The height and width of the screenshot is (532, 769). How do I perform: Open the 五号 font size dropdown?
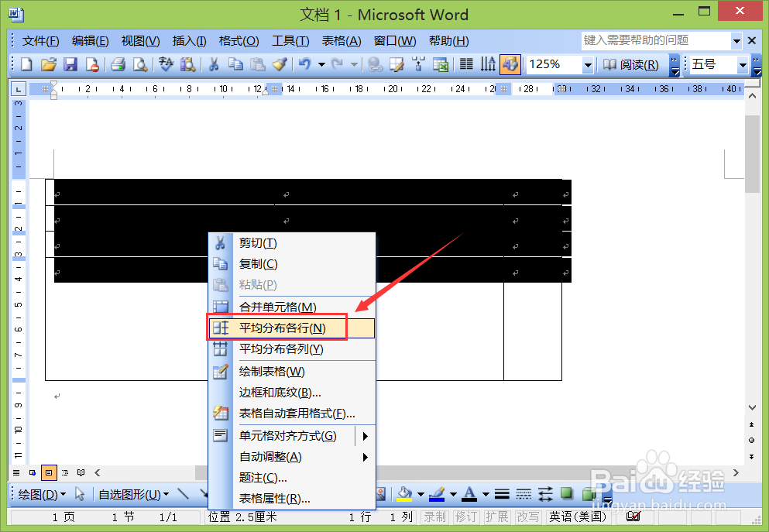pyautogui.click(x=743, y=65)
